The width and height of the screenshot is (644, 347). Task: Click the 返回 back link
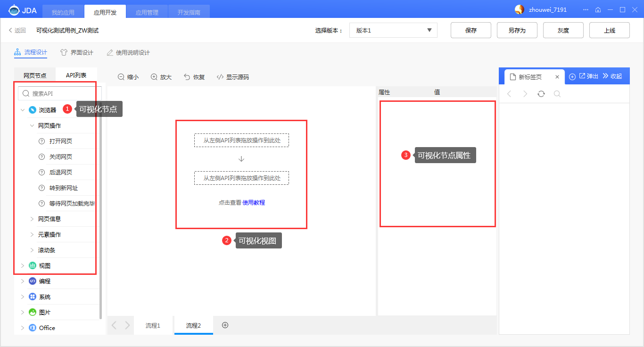point(17,30)
